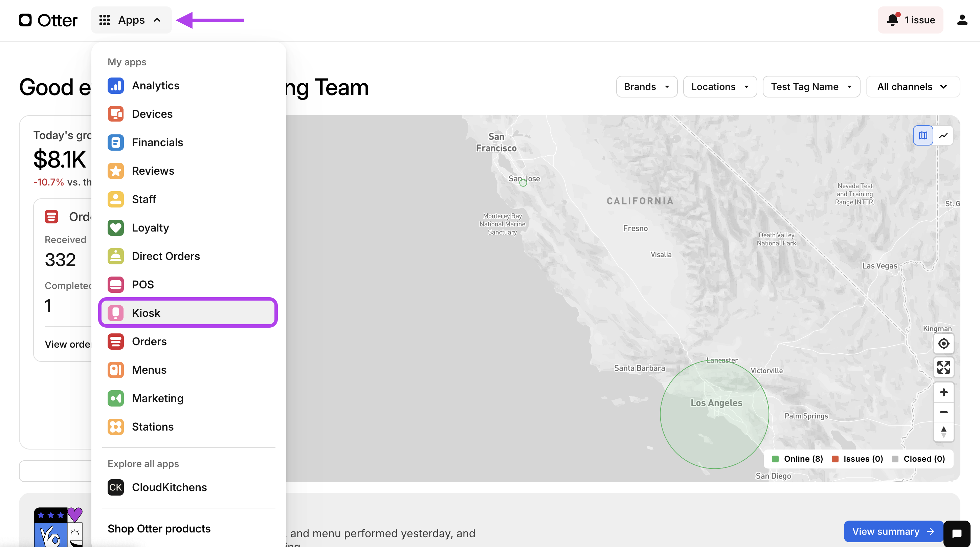Reset map compass bearing
Screen dimensions: 980x547
click(943, 432)
